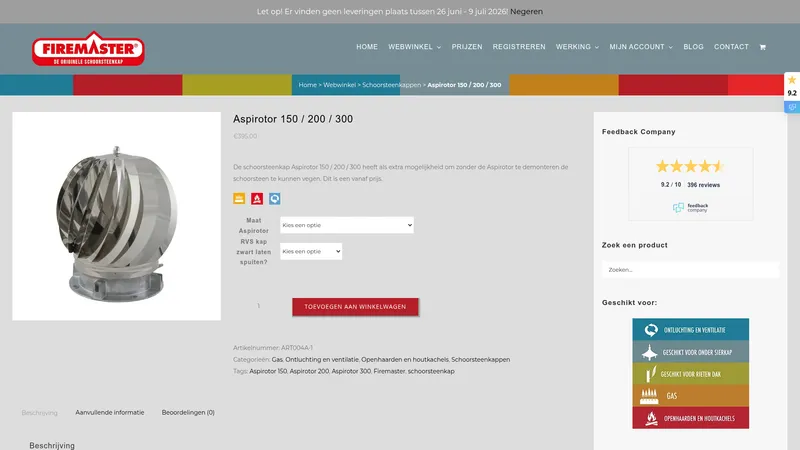Open the Maat Aspirotor dropdown
The height and width of the screenshot is (450, 800).
click(x=347, y=225)
